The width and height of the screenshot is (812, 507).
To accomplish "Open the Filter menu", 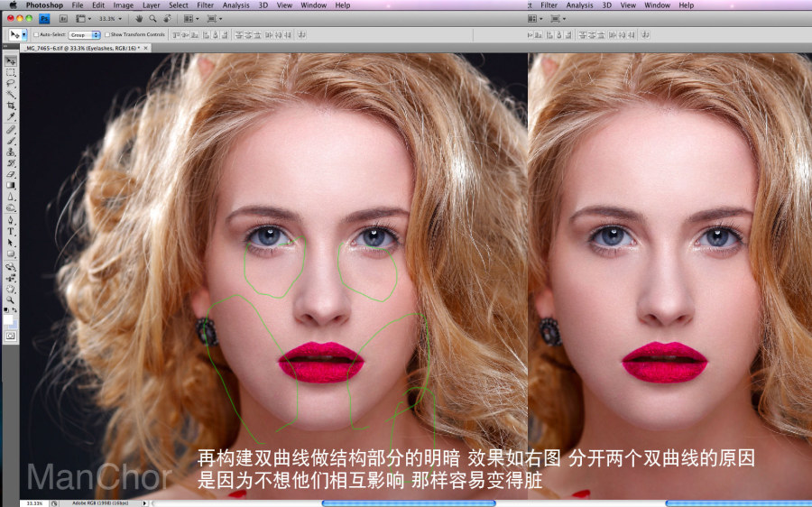I will tap(205, 5).
